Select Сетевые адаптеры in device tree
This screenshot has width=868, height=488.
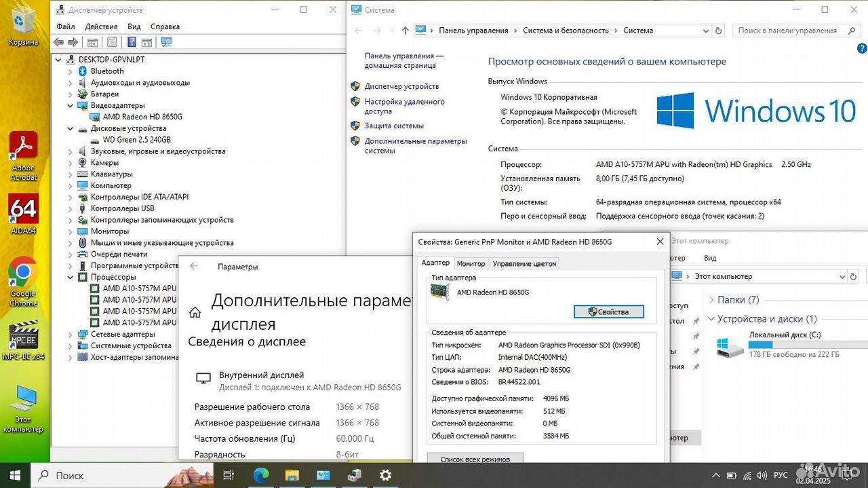(123, 334)
